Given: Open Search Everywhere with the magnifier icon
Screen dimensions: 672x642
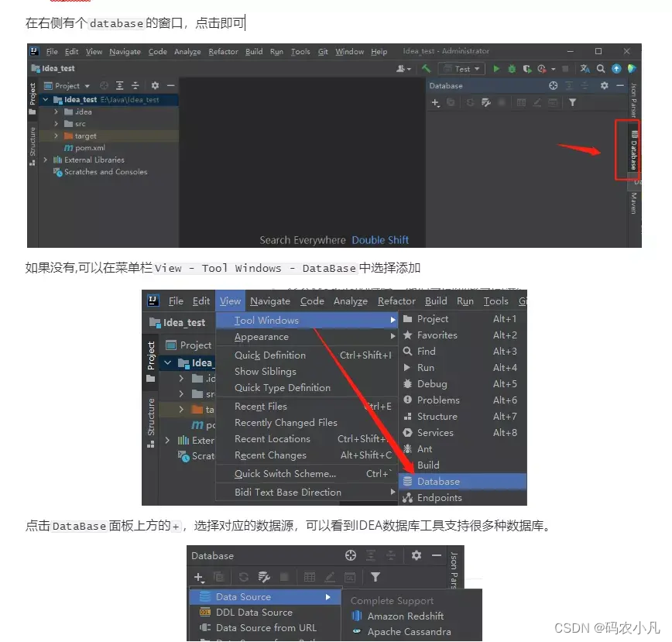Looking at the screenshot, I should tap(601, 68).
